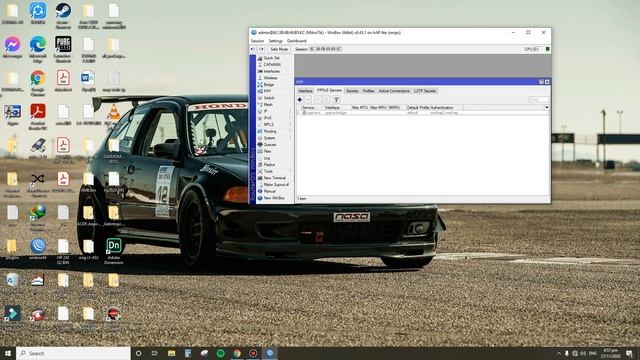Open Adobe Dimension desktop shortcut
The image size is (640, 360).
[113, 251]
